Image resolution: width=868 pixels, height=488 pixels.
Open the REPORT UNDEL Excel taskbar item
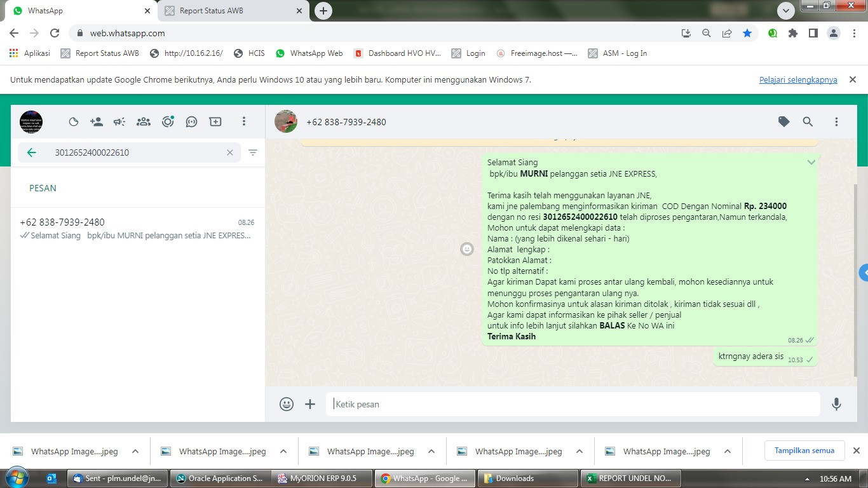pos(631,478)
